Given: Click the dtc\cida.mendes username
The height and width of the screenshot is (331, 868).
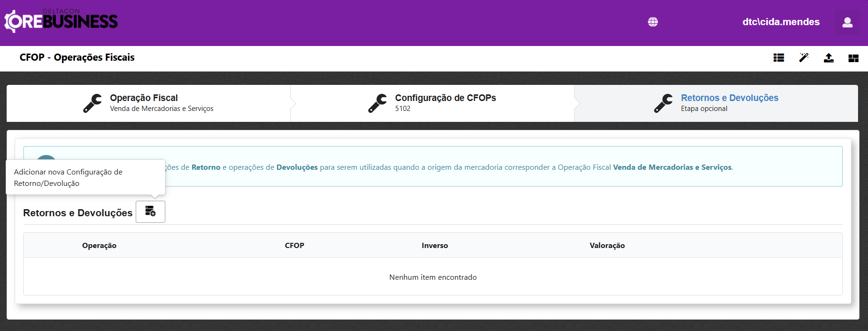Looking at the screenshot, I should [x=781, y=22].
